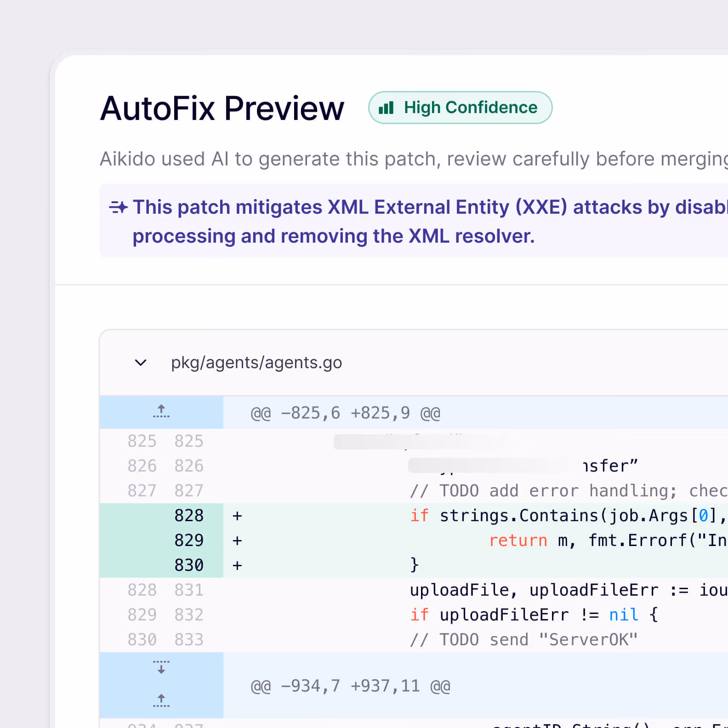Viewport: 728px width, 728px height.
Task: Click unchanged line number 827 in new column
Action: click(189, 491)
